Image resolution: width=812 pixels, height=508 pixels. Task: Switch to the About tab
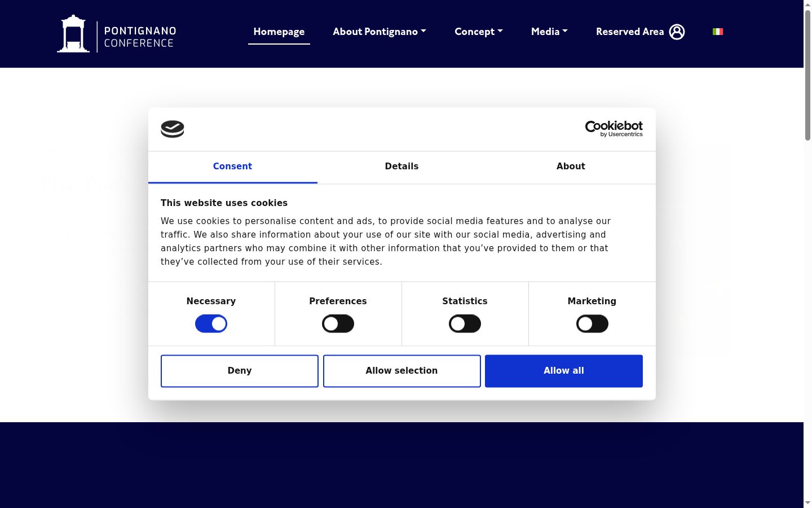coord(571,167)
